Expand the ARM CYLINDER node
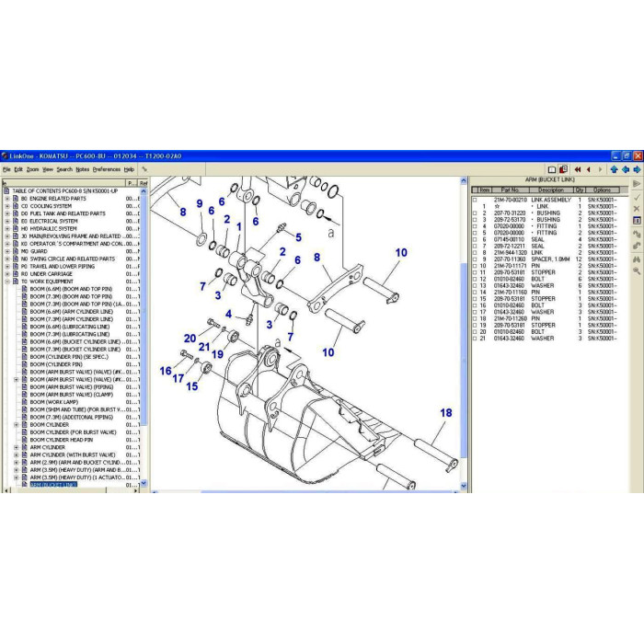The width and height of the screenshot is (644, 644). click(x=16, y=447)
